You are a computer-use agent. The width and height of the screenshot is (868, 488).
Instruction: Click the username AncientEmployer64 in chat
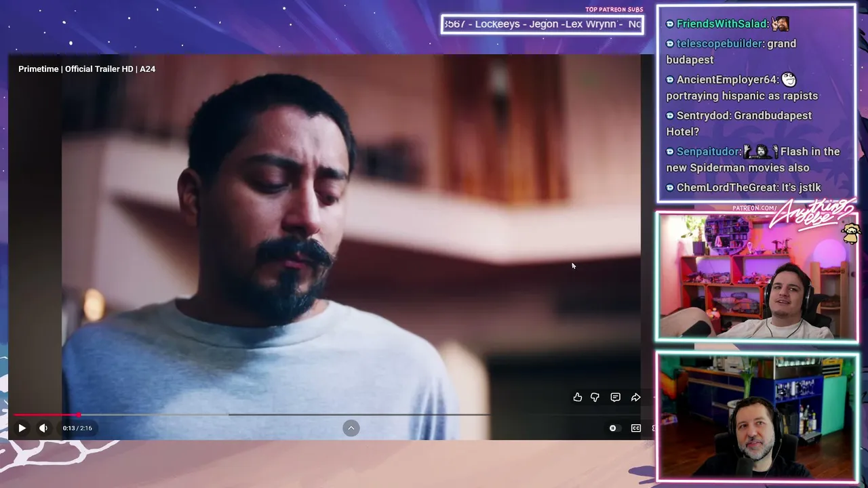pyautogui.click(x=727, y=79)
